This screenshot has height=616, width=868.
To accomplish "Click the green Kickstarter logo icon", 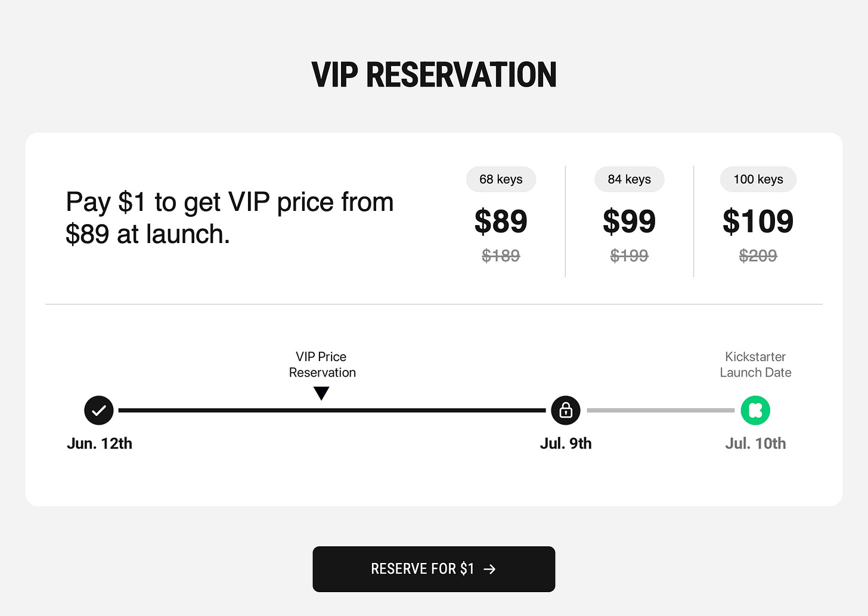I will click(755, 410).
